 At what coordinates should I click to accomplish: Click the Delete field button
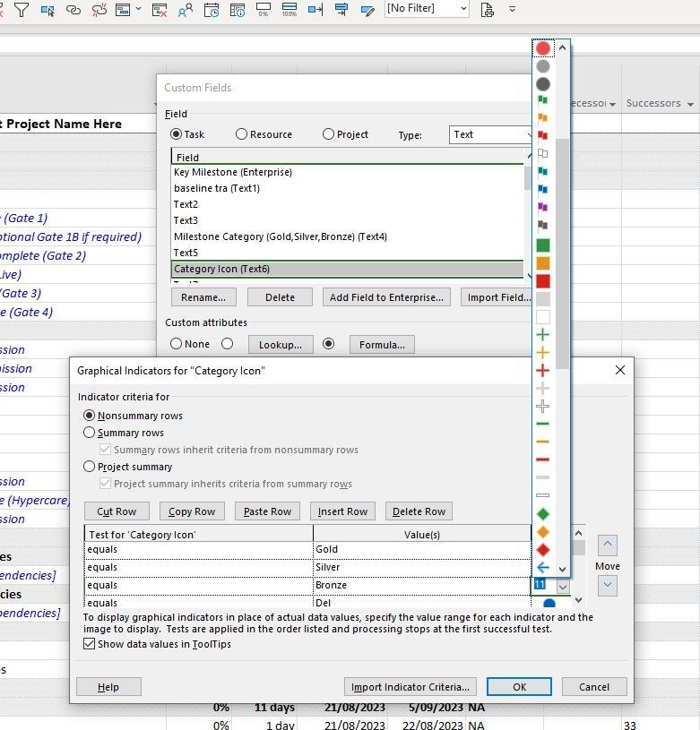280,297
